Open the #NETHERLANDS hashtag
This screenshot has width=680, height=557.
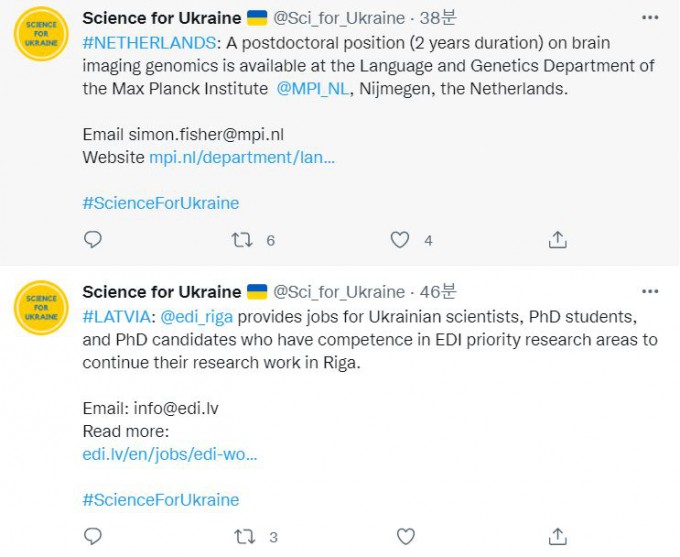click(x=149, y=43)
